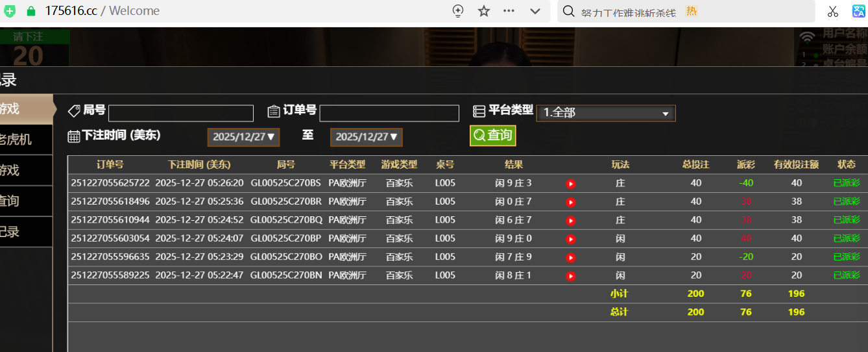Open the start date 2025/12/27 picker
The width and height of the screenshot is (868, 352).
[243, 137]
